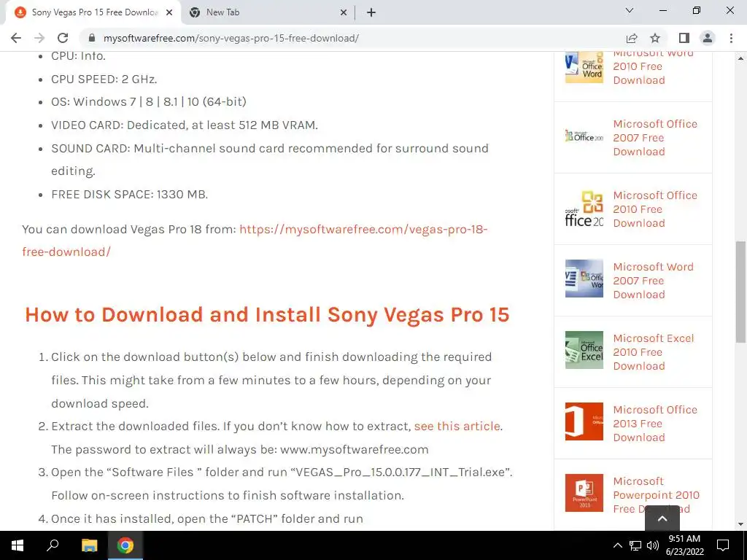Click the Chrome taskbar icon
Viewport: 747px width, 560px height.
[x=125, y=545]
